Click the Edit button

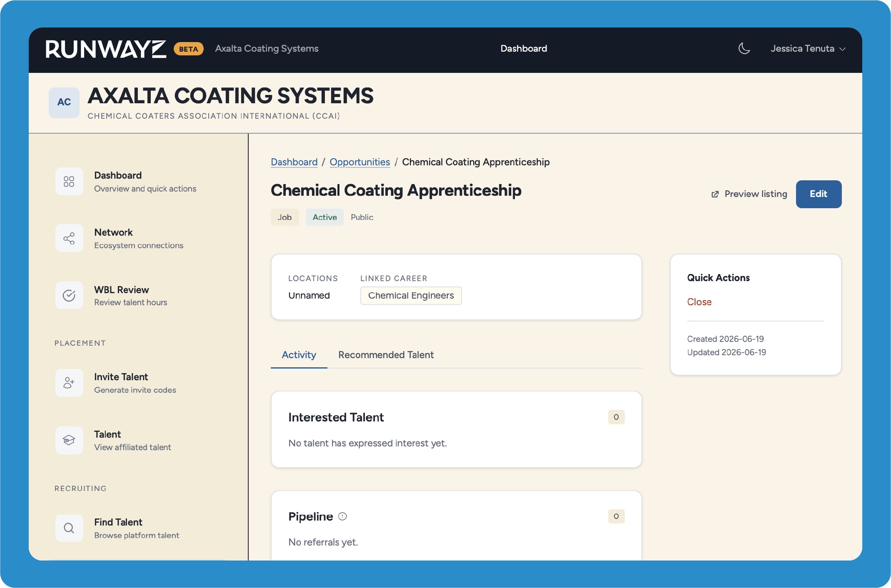click(x=819, y=194)
